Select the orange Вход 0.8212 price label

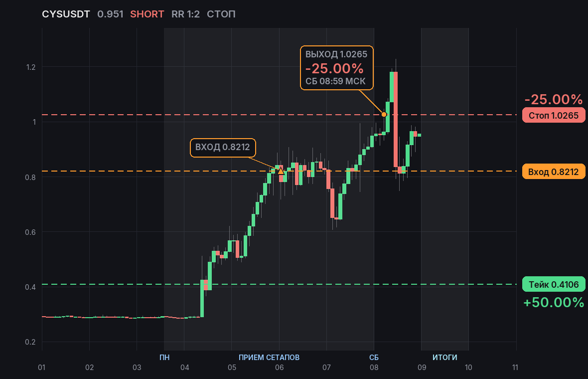[554, 172]
